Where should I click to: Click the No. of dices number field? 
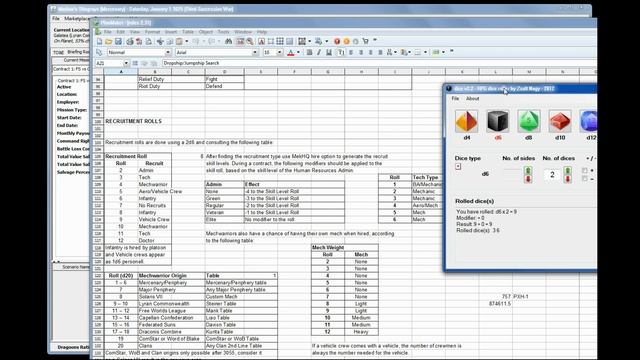click(x=553, y=175)
